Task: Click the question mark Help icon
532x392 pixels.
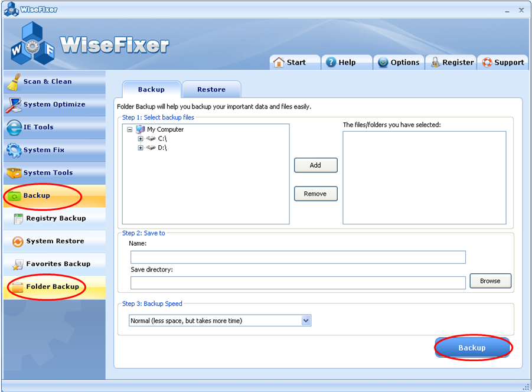Action: pos(331,63)
